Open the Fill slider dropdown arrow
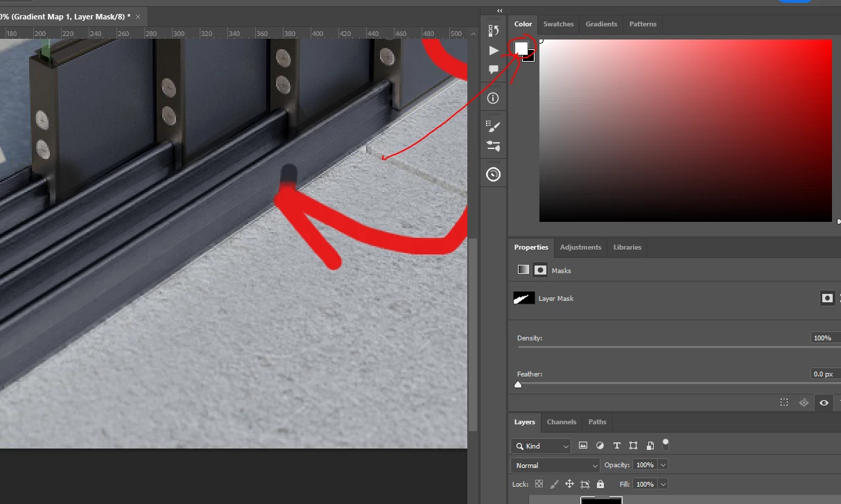The width and height of the screenshot is (841, 504). pyautogui.click(x=664, y=484)
